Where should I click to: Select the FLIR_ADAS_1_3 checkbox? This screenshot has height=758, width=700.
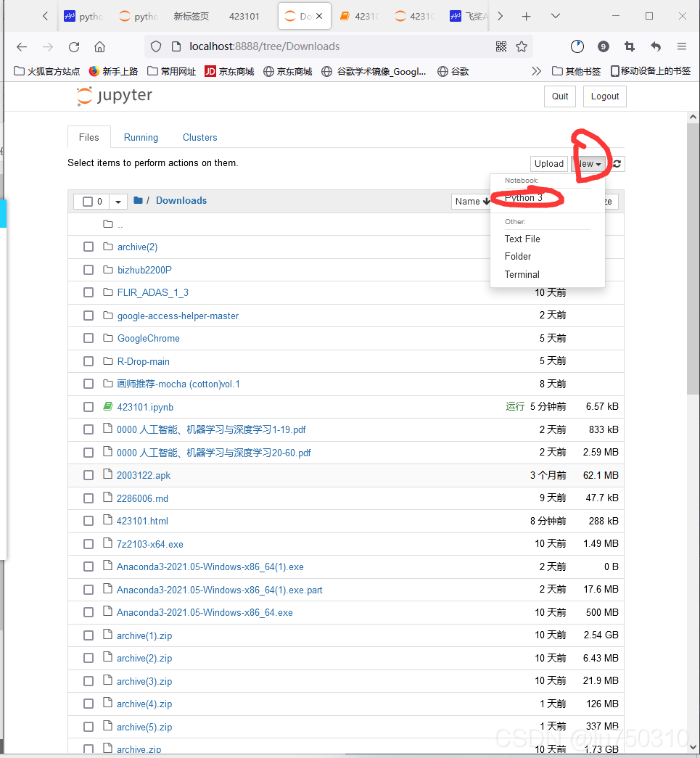(88, 292)
